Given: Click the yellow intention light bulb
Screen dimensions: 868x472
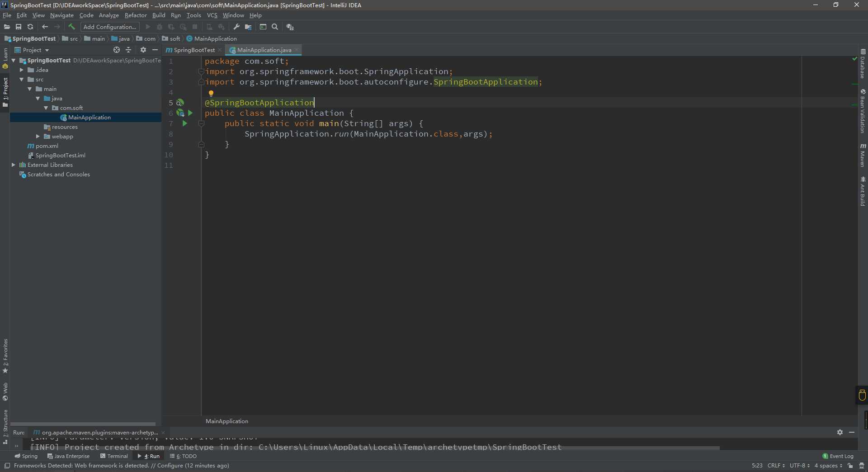Looking at the screenshot, I should [x=211, y=94].
